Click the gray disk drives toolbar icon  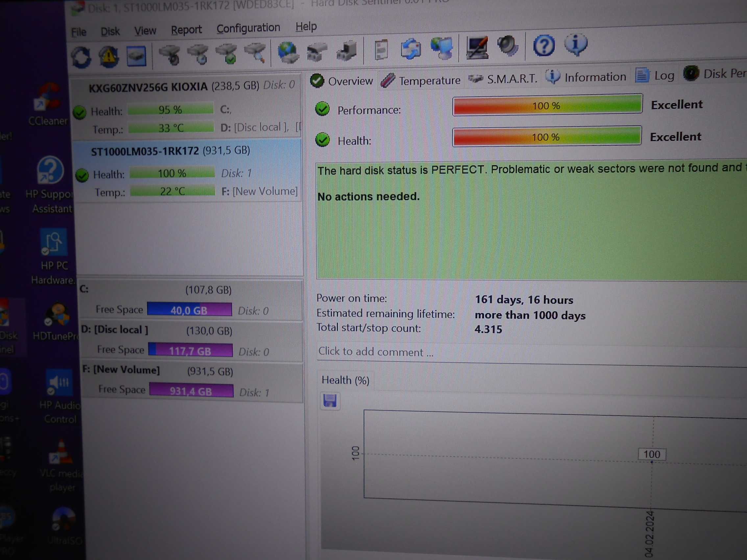pyautogui.click(x=316, y=52)
